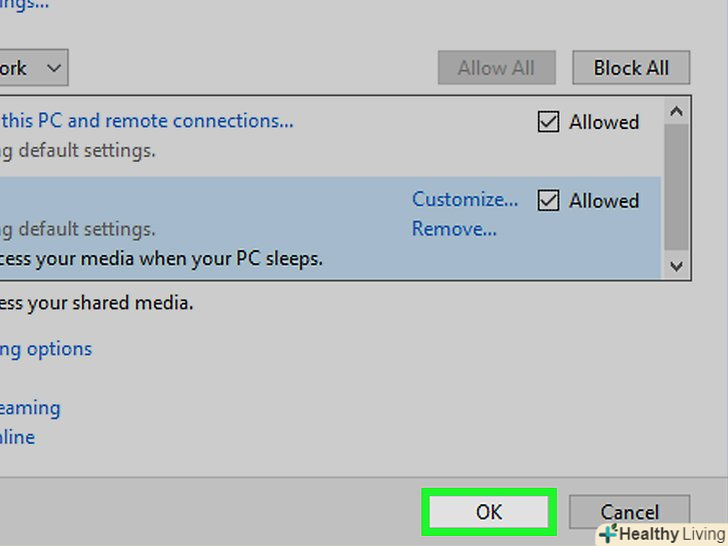728x546 pixels.
Task: Click the Remove... link
Action: [454, 229]
